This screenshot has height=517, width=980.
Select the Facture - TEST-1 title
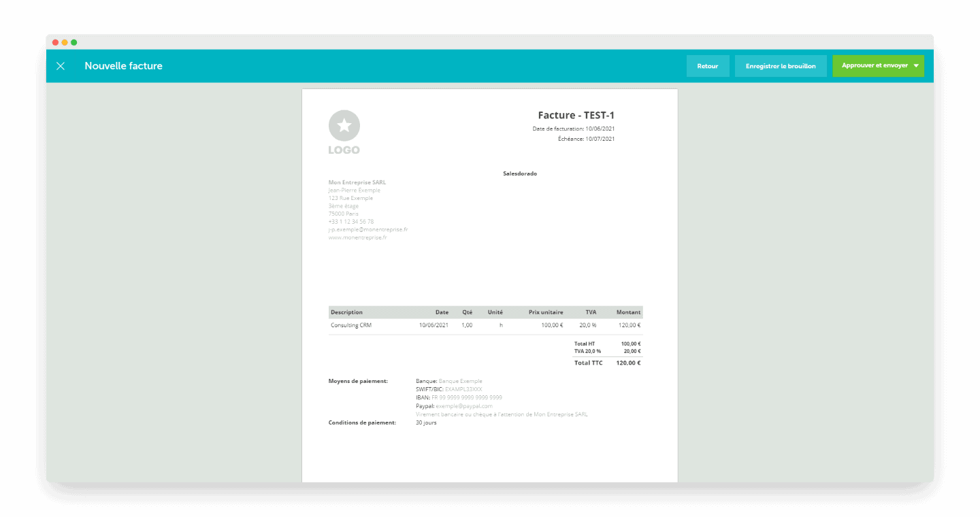click(x=576, y=116)
